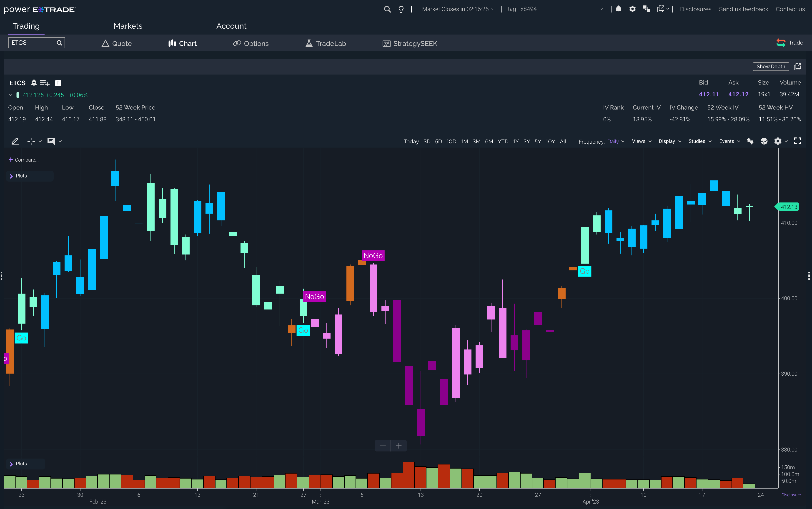Image resolution: width=812 pixels, height=509 pixels.
Task: Set an alert using the bell next to ETCS
Action: click(34, 83)
